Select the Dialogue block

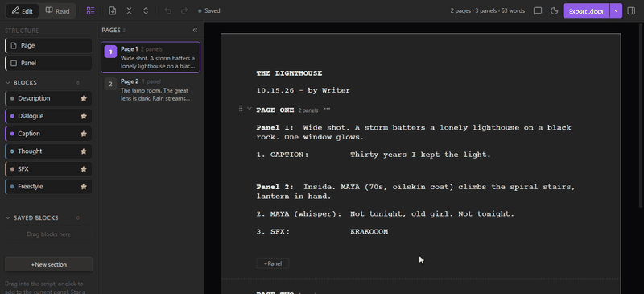48,116
